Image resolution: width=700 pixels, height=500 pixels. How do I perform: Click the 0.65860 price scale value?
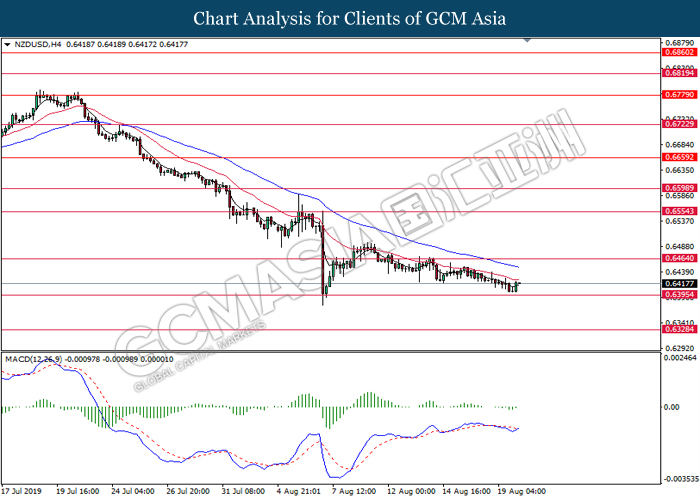[x=680, y=196]
